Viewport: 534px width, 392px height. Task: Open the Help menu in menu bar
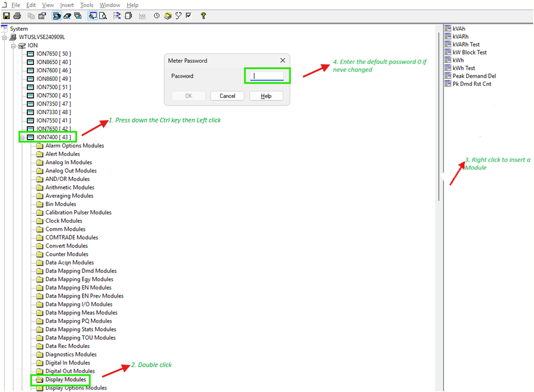point(132,5)
